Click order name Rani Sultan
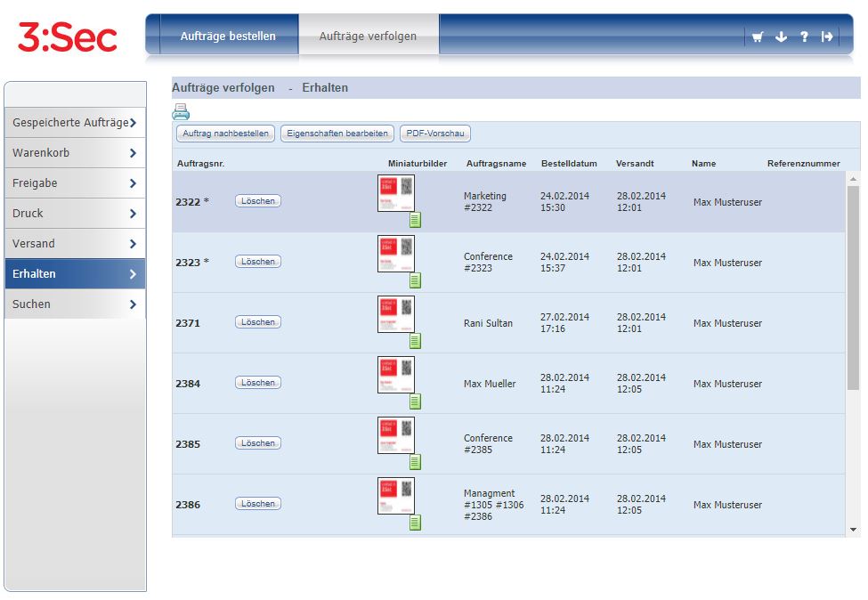This screenshot has width=868, height=600. (488, 323)
